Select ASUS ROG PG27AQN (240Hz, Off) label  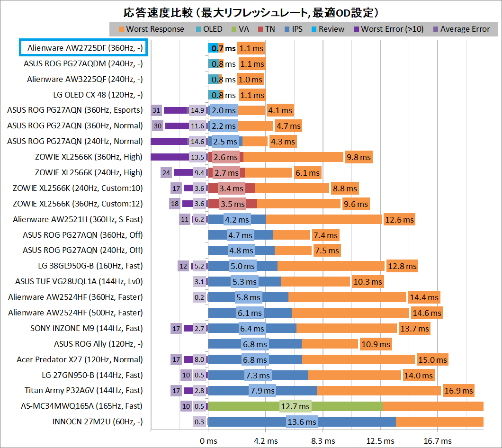tap(82, 250)
